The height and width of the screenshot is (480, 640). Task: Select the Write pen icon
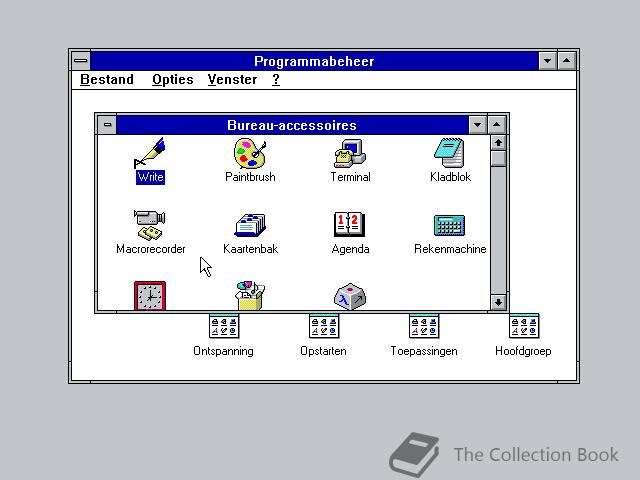pyautogui.click(x=150, y=153)
